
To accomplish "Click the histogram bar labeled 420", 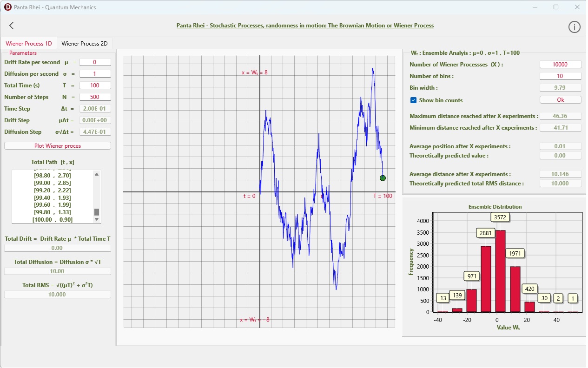I will coord(530,307).
